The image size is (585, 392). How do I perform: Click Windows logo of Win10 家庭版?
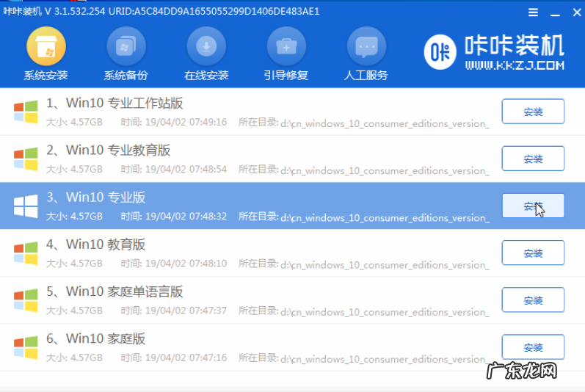(26, 348)
